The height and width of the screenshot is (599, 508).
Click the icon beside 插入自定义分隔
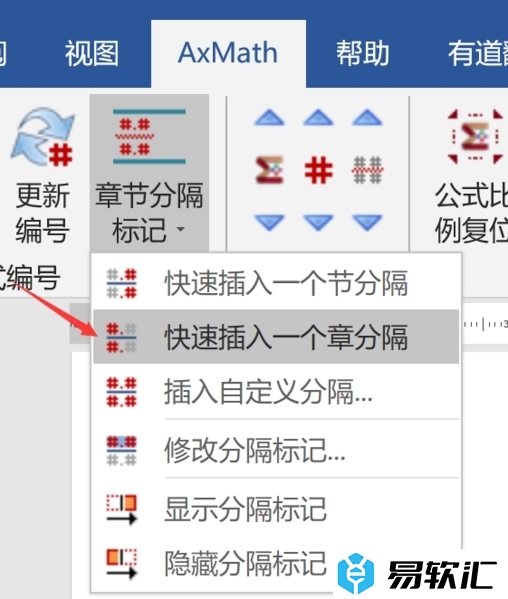tap(121, 392)
